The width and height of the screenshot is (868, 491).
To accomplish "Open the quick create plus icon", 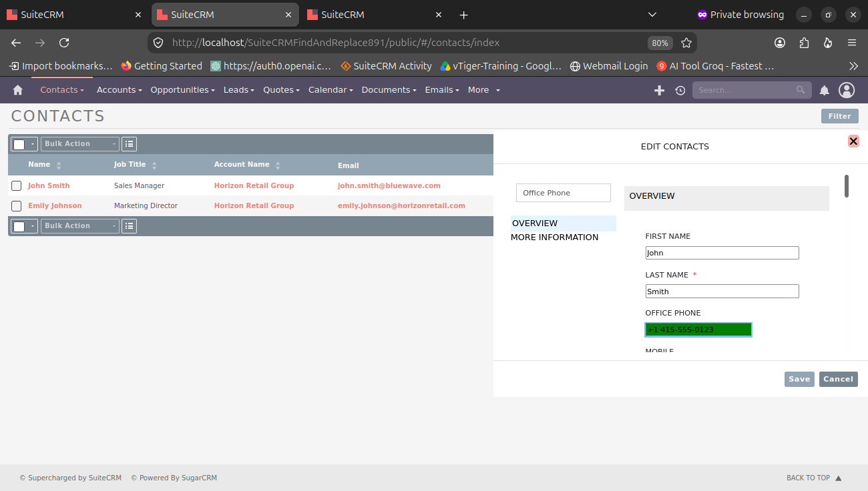I will (659, 90).
